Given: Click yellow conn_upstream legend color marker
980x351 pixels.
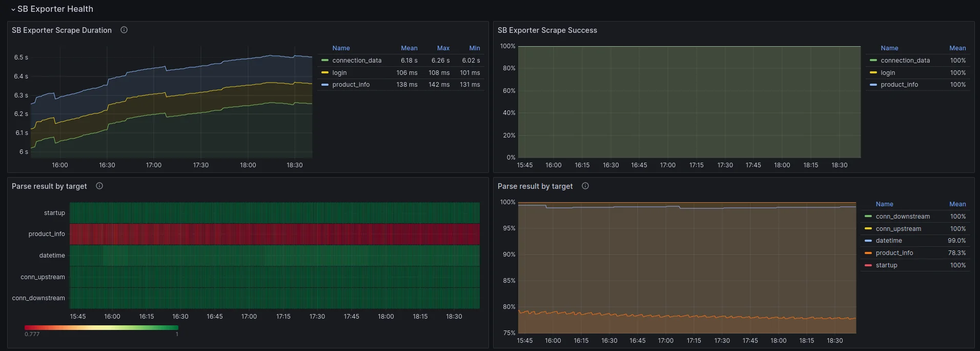Looking at the screenshot, I should point(868,229).
